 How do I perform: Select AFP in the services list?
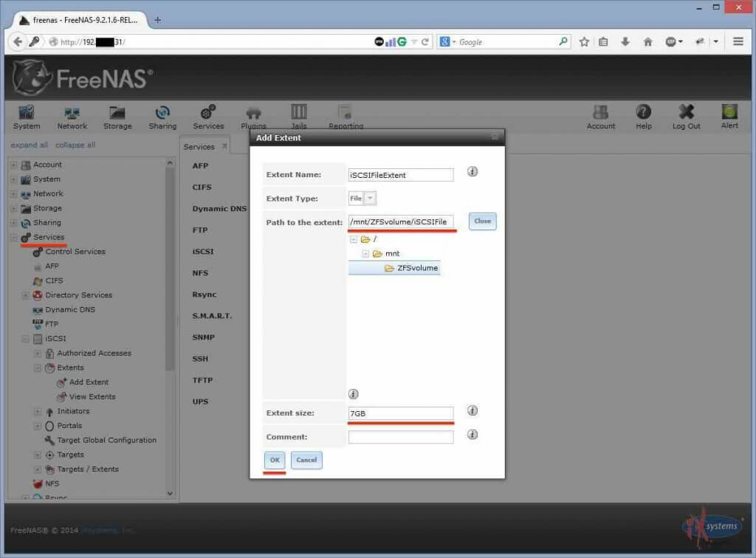(200, 166)
